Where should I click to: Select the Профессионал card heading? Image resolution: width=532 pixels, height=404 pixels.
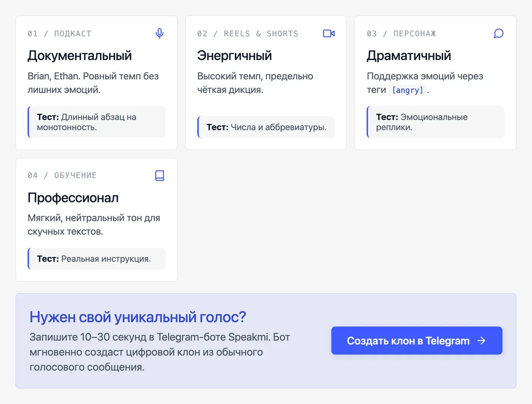pos(73,198)
